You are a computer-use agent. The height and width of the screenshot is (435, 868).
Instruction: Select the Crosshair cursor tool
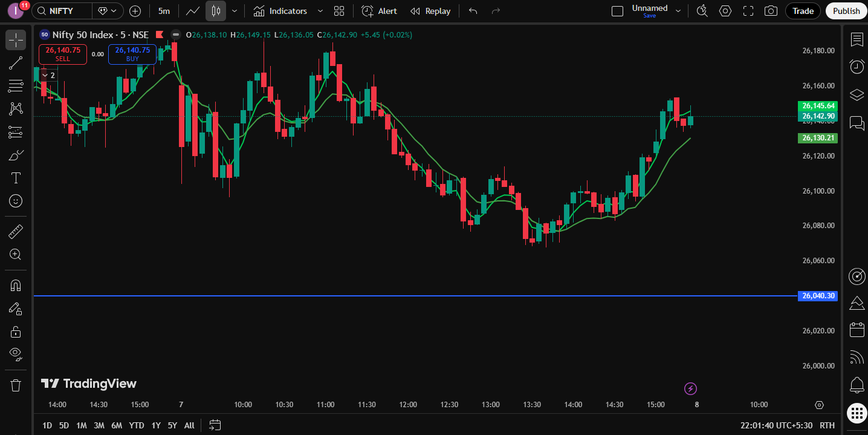(x=15, y=40)
